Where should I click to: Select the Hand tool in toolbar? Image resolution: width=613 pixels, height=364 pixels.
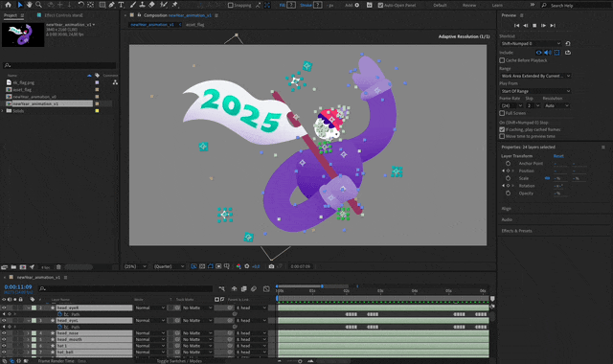click(x=30, y=5)
